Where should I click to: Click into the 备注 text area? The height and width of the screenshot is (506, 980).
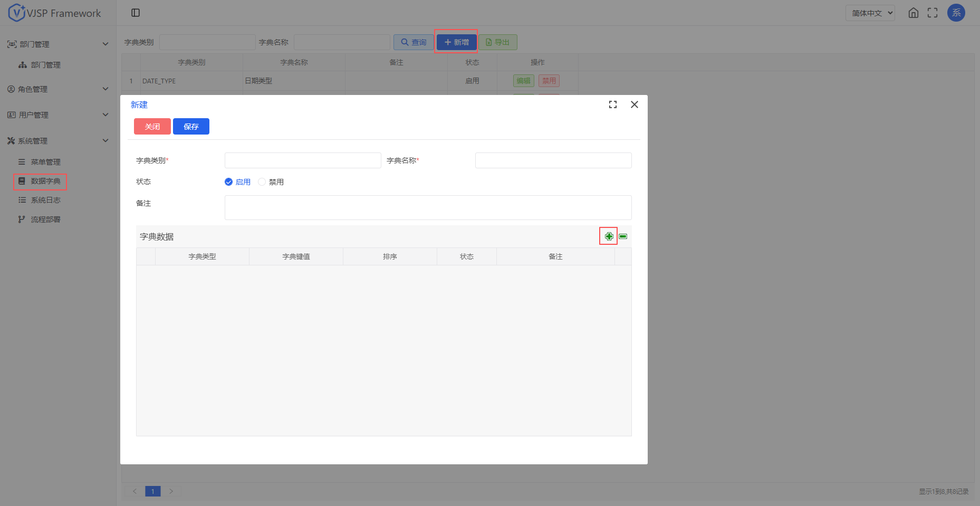tap(428, 207)
